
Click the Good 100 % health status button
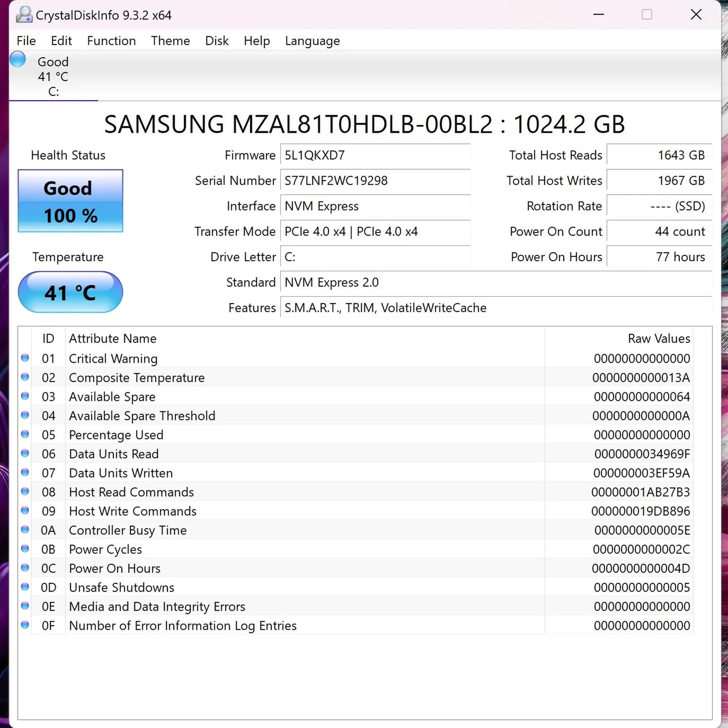(71, 201)
